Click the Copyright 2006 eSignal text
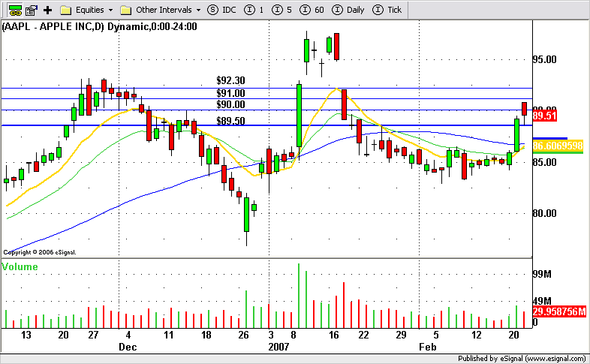Viewport: 590px width, 364px height. click(40, 252)
